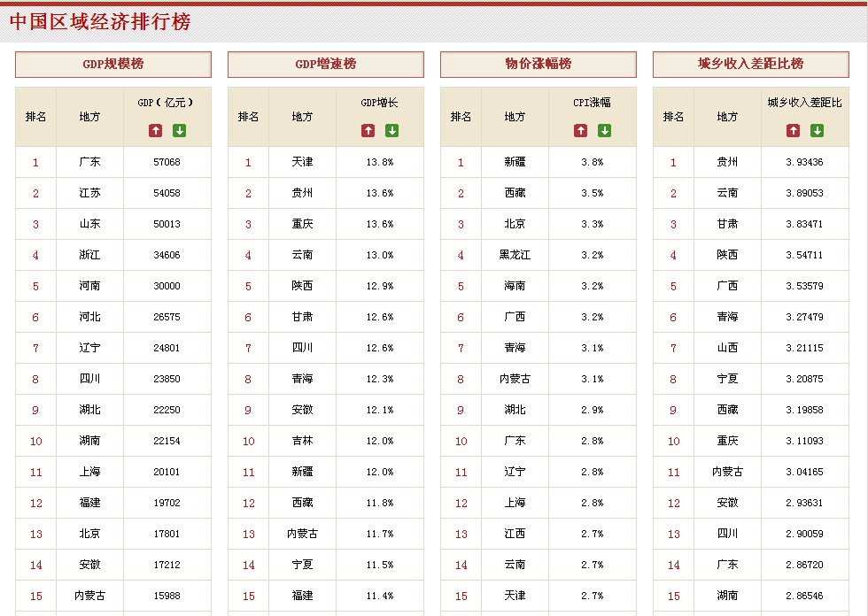Select 江苏 in the GDP规模榜 table

pyautogui.click(x=89, y=193)
